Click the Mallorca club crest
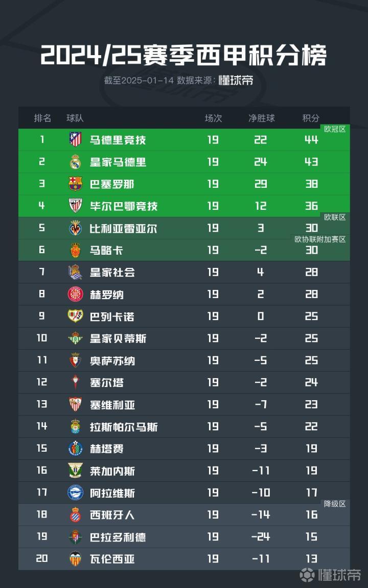The height and width of the screenshot is (588, 368). click(x=75, y=250)
